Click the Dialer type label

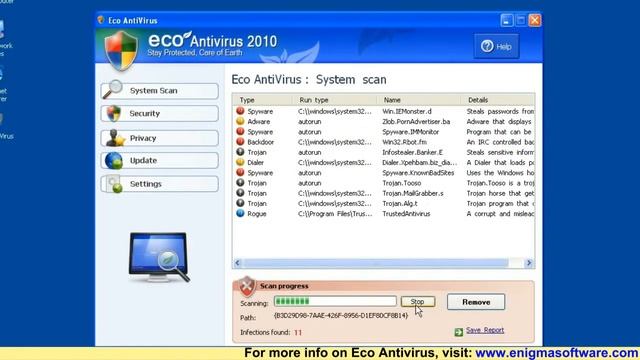point(256,162)
